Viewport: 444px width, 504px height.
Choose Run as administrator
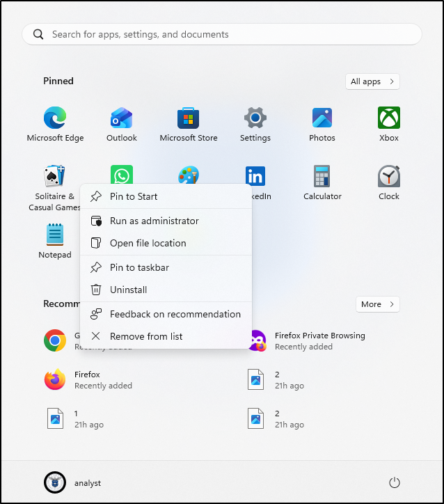click(x=166, y=221)
